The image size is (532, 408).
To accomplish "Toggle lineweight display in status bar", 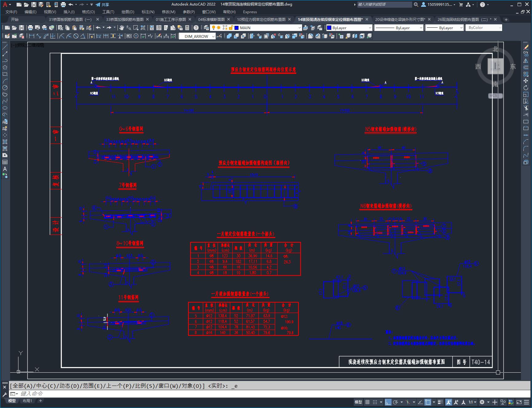I will click(440, 402).
